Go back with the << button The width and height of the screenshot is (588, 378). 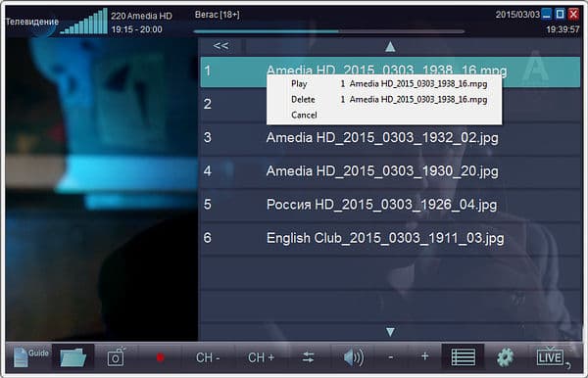point(220,46)
